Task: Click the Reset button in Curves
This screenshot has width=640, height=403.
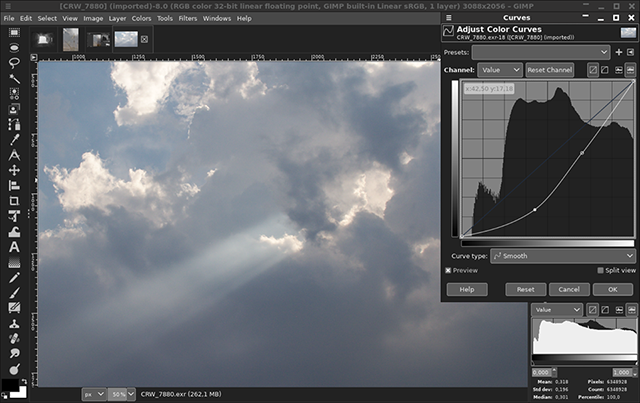Action: 526,289
